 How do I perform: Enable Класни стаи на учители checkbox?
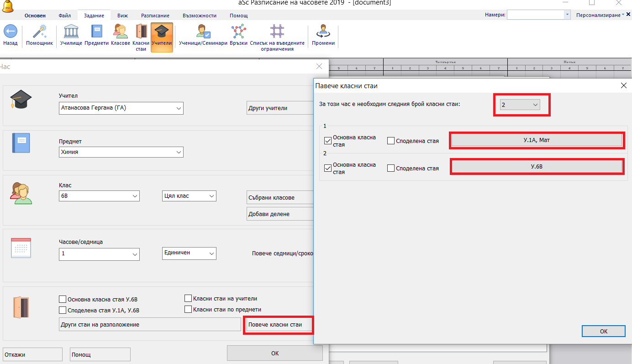point(188,299)
